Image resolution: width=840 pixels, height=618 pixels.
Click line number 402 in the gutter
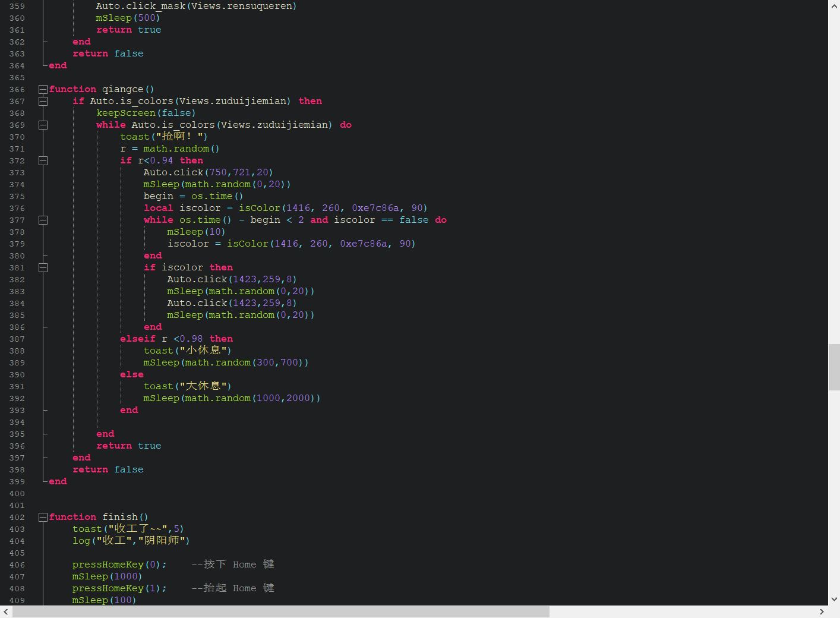tap(17, 517)
